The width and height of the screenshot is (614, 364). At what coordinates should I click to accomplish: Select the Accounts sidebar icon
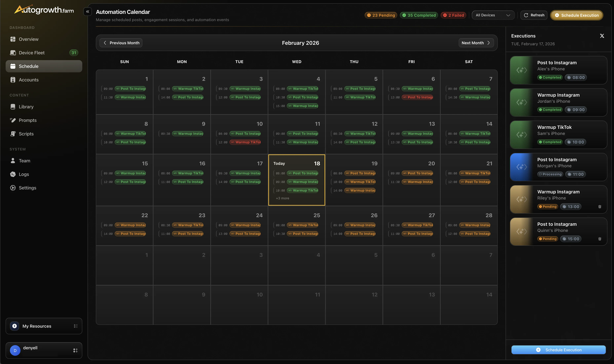point(13,80)
